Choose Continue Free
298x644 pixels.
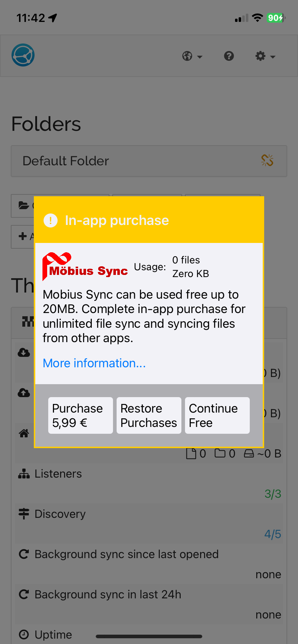217,415
